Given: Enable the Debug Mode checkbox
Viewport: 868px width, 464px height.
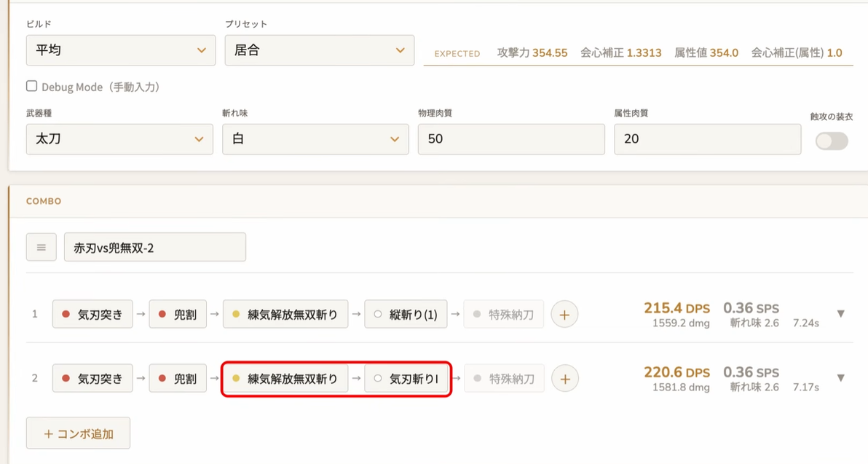Looking at the screenshot, I should (31, 86).
